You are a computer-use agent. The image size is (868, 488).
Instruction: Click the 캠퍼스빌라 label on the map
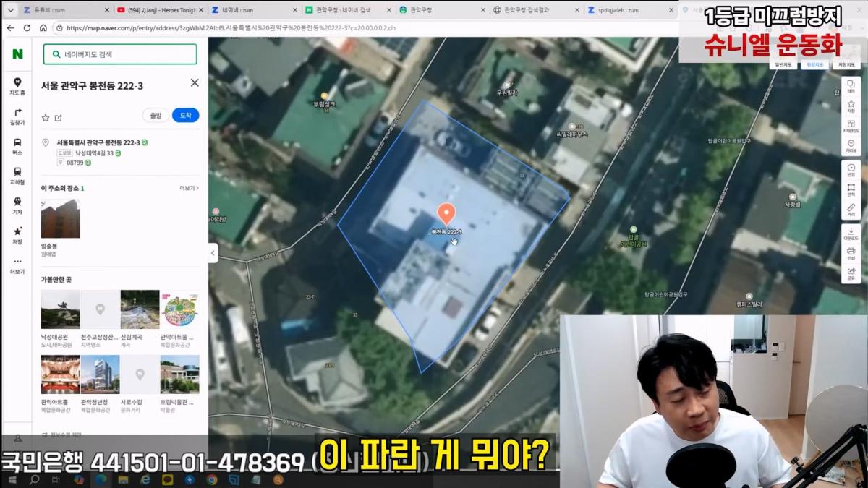coord(748,304)
